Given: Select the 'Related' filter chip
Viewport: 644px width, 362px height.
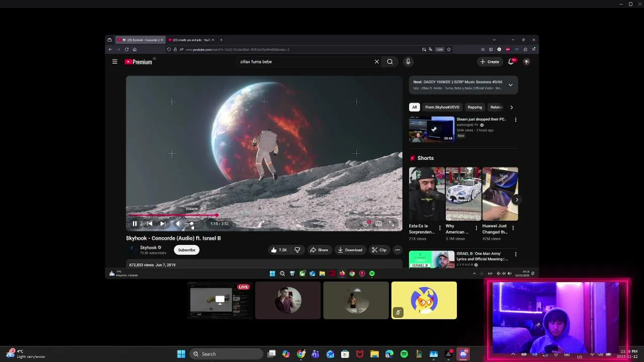Looking at the screenshot, I should [497, 107].
